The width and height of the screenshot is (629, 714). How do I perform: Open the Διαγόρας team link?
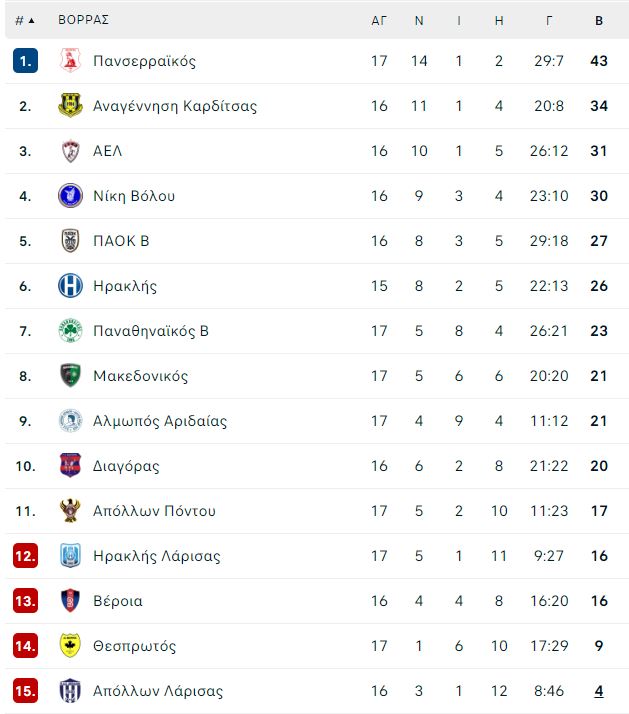click(126, 466)
